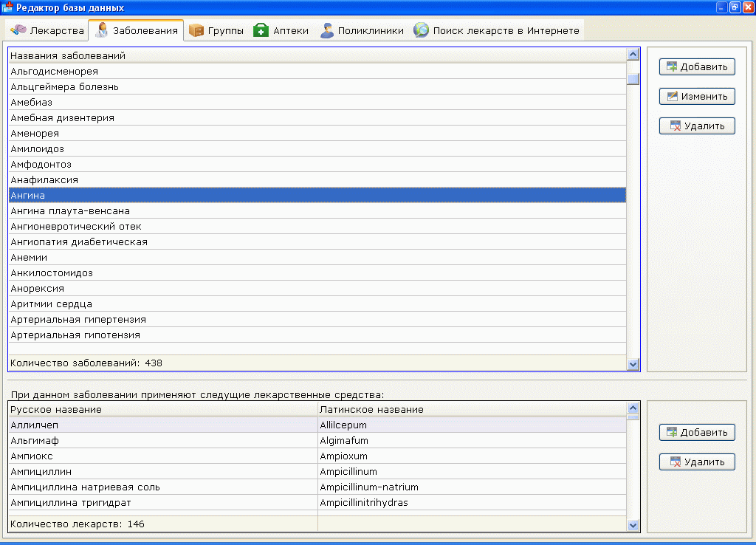Close the Редактор базы данных window

pyautogui.click(x=749, y=7)
